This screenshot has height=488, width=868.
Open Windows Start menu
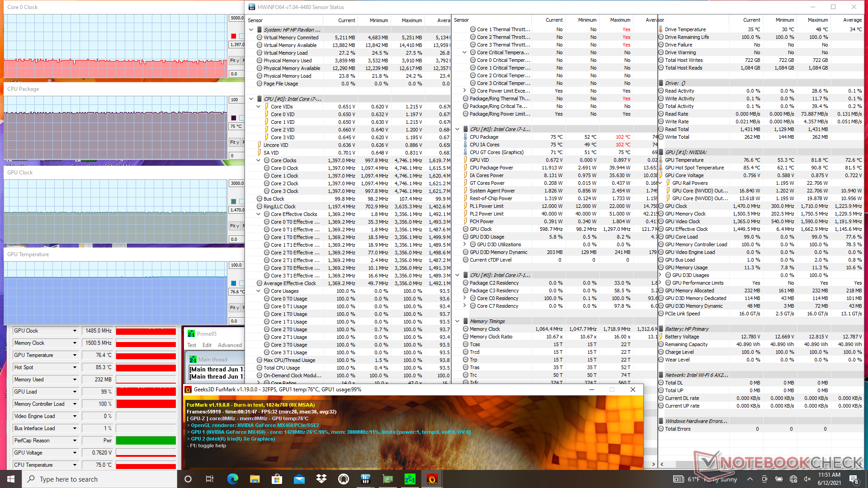click(11, 479)
